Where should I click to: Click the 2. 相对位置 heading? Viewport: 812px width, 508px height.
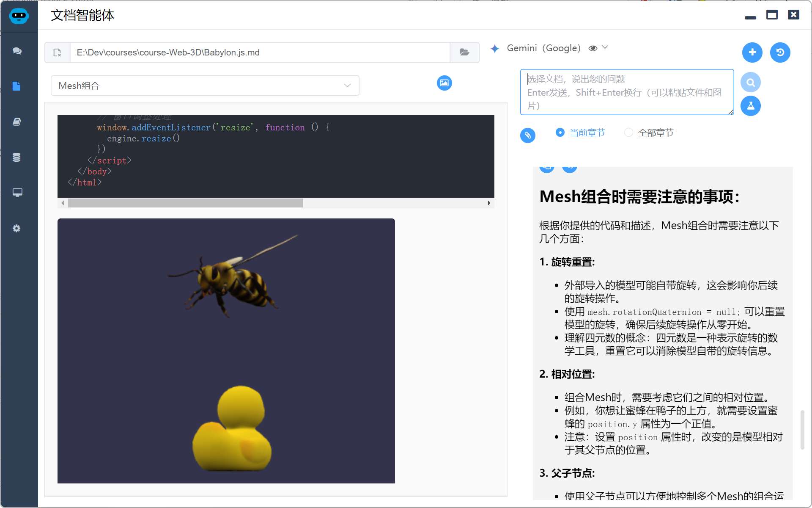pos(567,374)
